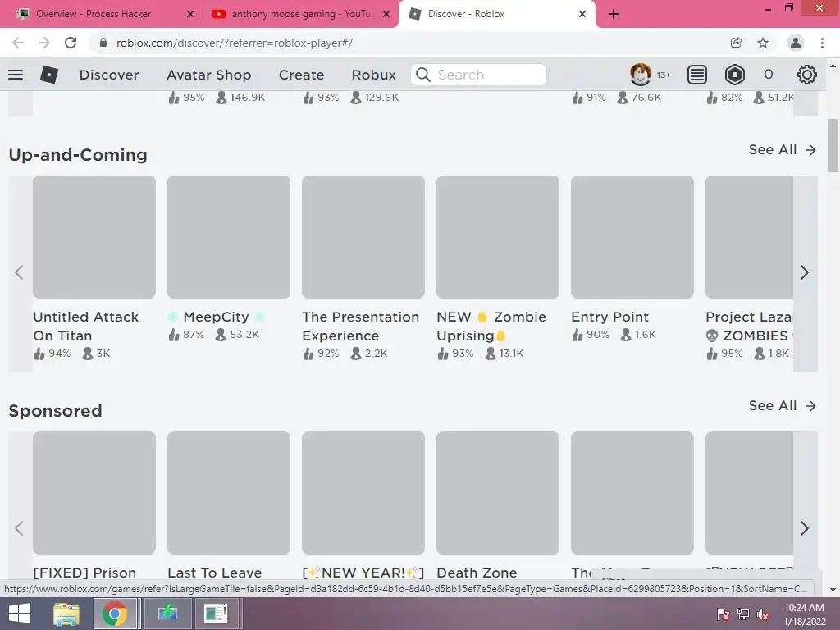Open the Roblox hamburger navigation menu
Image resolution: width=840 pixels, height=630 pixels.
pyautogui.click(x=16, y=75)
